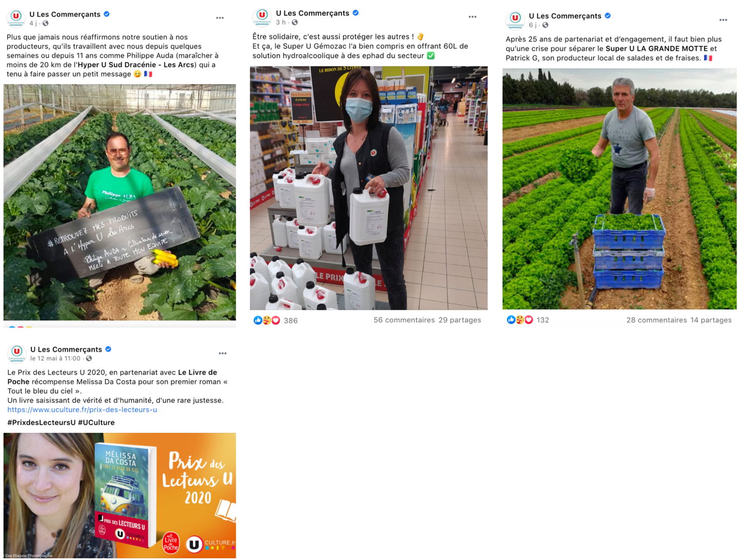Click the page avatar on the Grande Motte post

515,20
